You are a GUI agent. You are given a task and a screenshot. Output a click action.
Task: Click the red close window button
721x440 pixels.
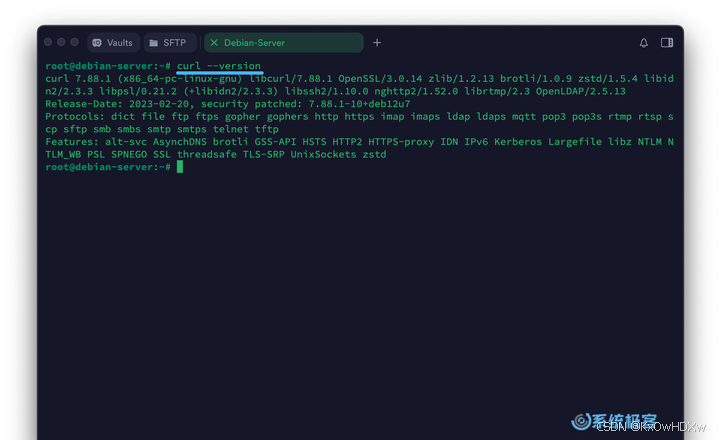click(48, 42)
